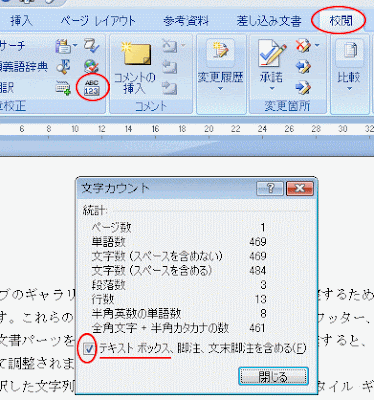Click the 単語数 row label
The image size is (374, 400).
click(108, 242)
